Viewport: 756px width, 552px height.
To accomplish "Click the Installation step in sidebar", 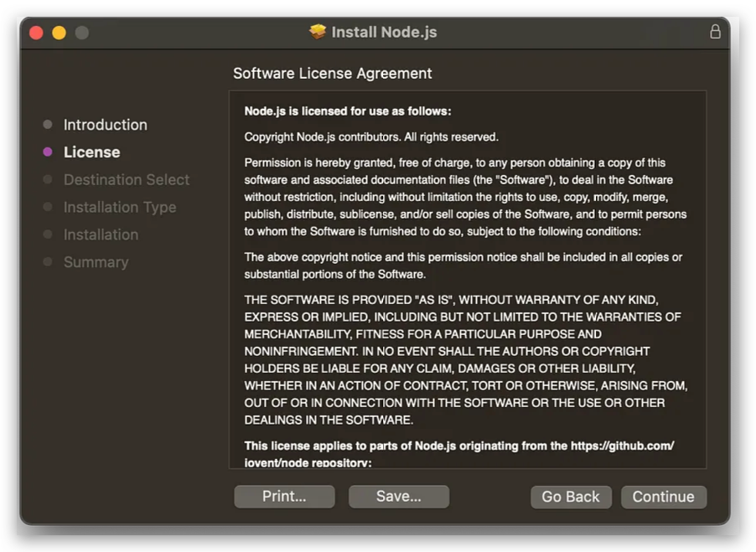I will [x=101, y=235].
